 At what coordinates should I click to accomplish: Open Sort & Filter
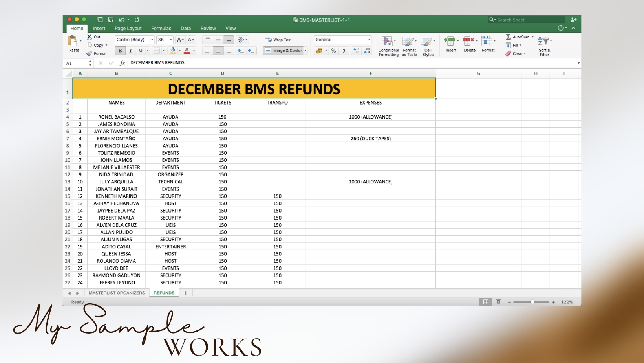click(x=544, y=46)
